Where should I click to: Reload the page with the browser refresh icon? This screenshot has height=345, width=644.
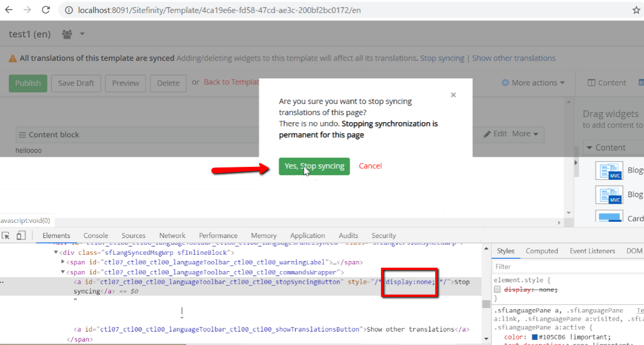coord(45,10)
